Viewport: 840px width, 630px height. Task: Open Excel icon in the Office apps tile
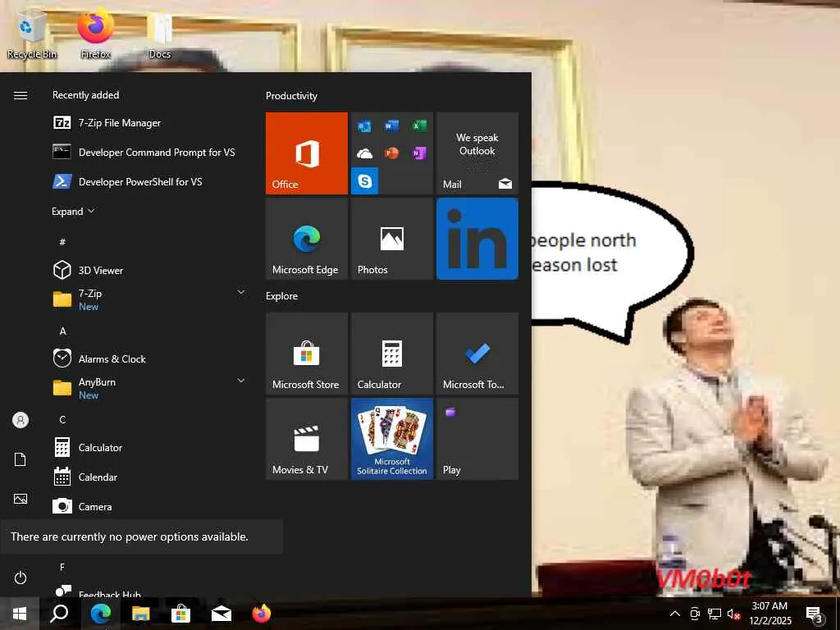[x=419, y=126]
